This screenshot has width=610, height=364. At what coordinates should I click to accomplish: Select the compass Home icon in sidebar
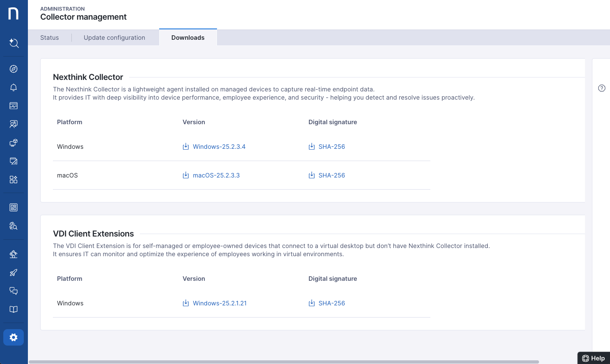pos(14,69)
